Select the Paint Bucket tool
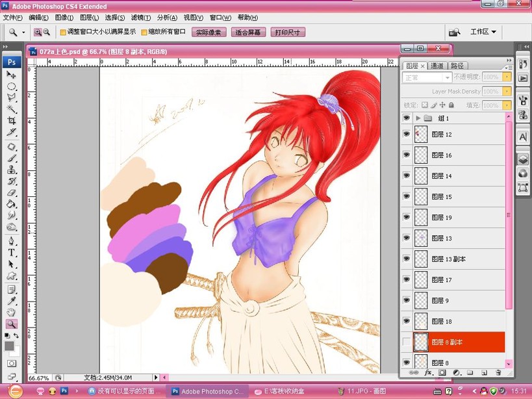 [12, 204]
